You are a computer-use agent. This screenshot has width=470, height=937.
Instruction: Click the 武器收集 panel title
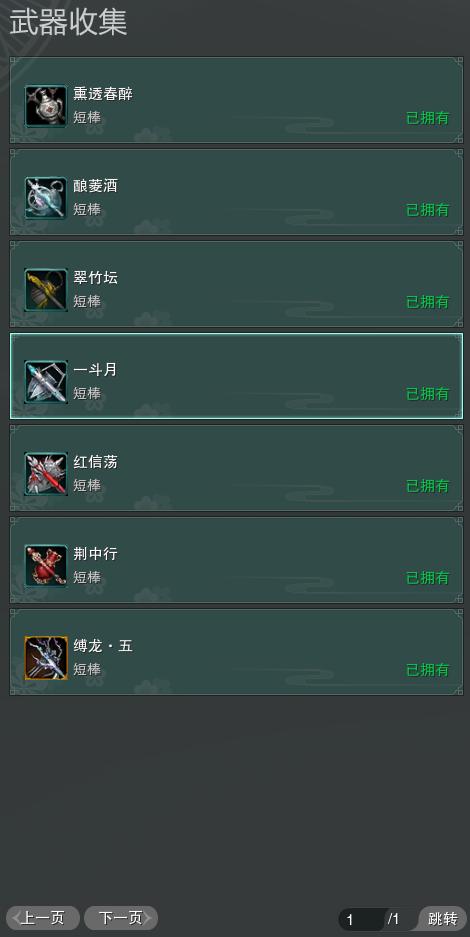[x=68, y=23]
